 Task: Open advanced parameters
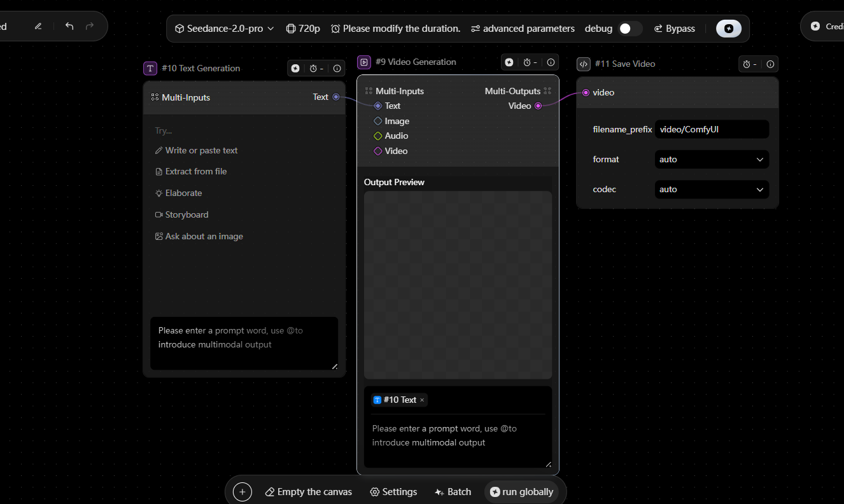click(523, 29)
